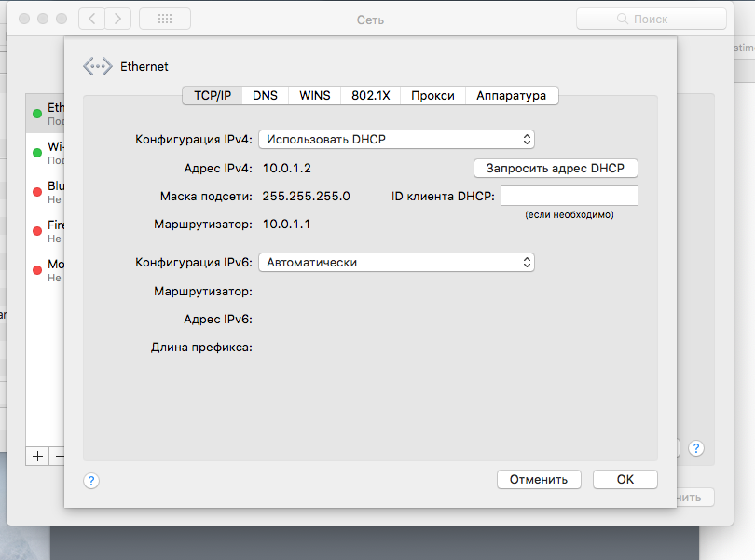Screen dimensions: 755x560
Task: Click the router address 10.0.1.1
Action: [x=286, y=224]
